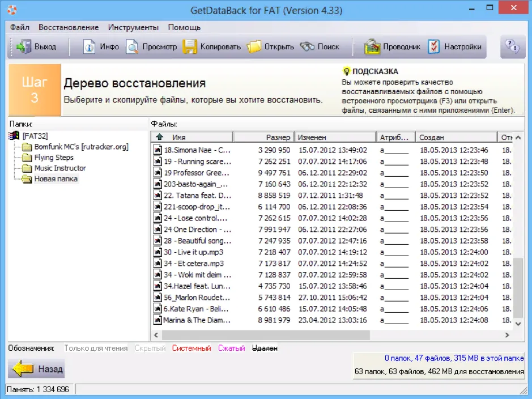Viewport: 532px width, 399px height.
Task: Sort files by Атриб column header
Action: pos(396,137)
